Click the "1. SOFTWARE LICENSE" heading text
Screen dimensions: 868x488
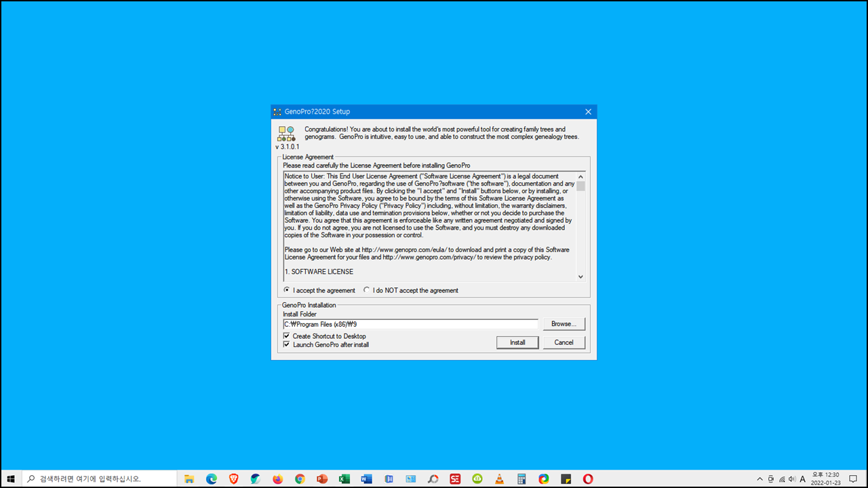319,272
